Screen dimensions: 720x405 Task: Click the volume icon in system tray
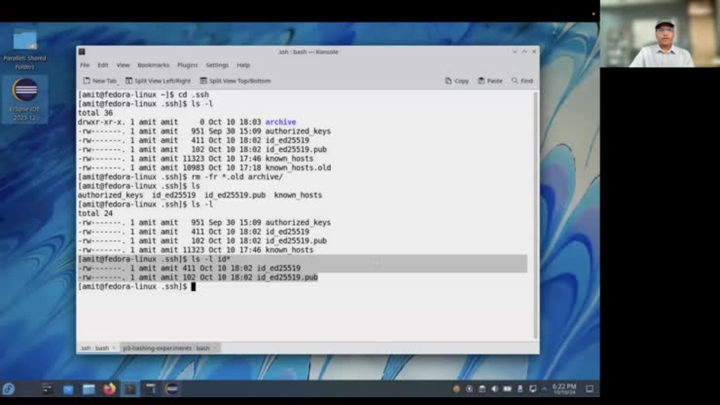(x=495, y=389)
